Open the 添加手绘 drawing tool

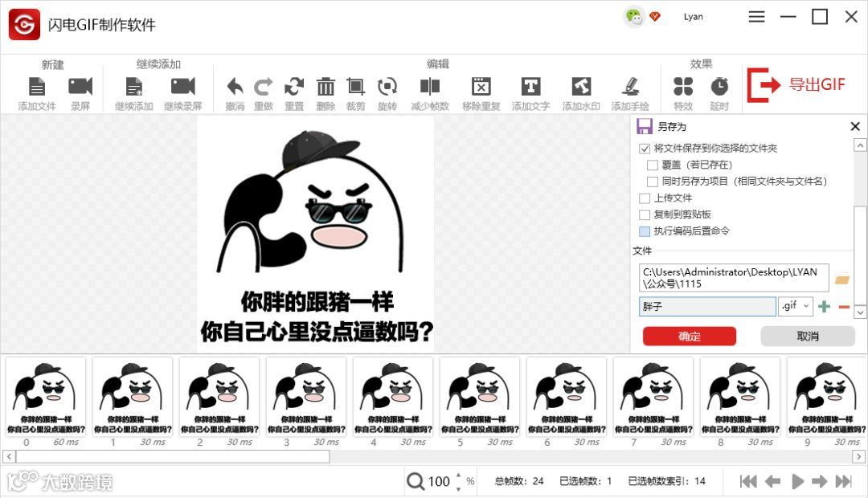(x=630, y=86)
